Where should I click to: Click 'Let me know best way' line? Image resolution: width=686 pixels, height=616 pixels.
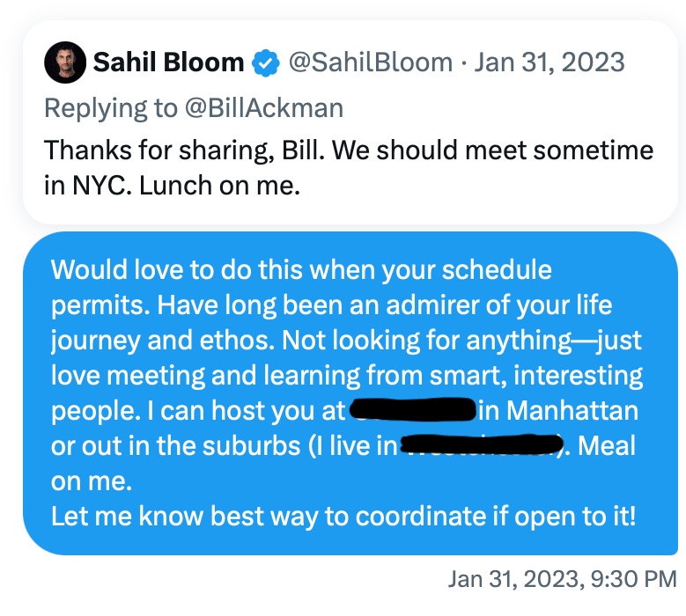click(343, 517)
